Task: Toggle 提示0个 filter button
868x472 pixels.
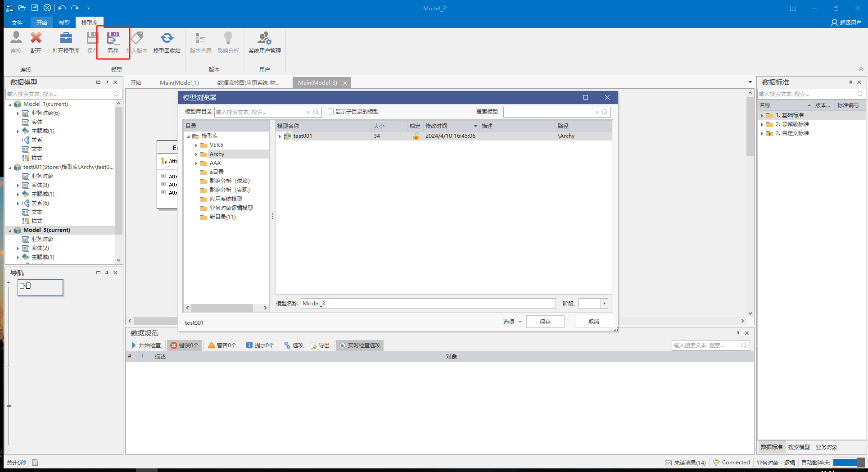Action: click(260, 345)
